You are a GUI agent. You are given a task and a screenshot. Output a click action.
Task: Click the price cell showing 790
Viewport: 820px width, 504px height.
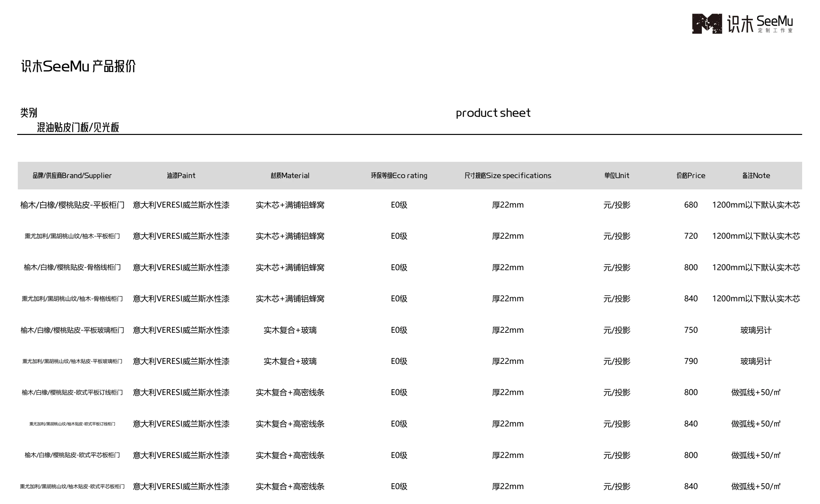click(x=690, y=361)
